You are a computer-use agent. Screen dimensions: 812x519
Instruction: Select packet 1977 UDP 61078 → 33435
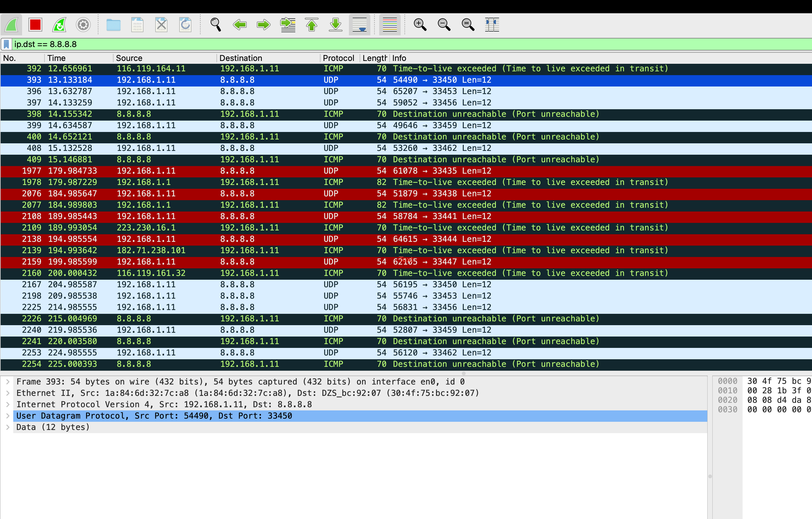point(406,171)
